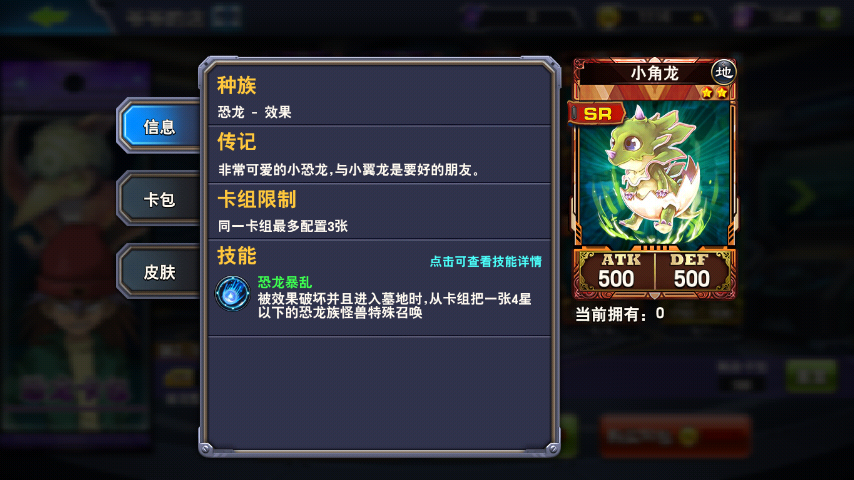Switch to the 信息 tab
Viewport: 854px width, 480px height.
[x=159, y=126]
